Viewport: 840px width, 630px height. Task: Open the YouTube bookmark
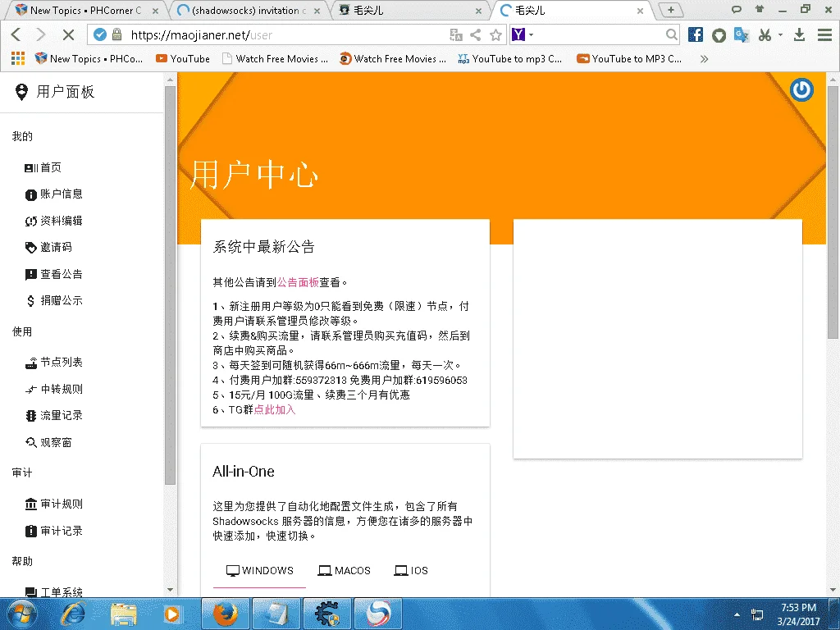point(183,59)
